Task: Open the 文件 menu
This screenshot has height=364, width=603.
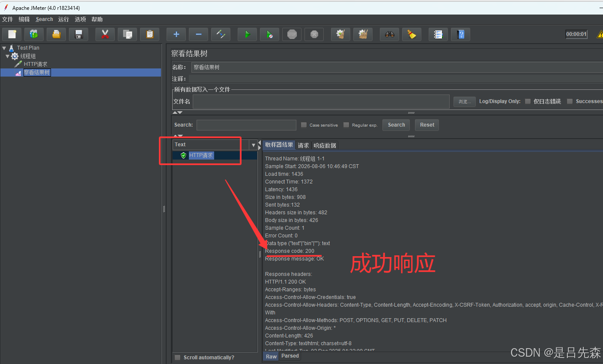Action: coord(8,19)
